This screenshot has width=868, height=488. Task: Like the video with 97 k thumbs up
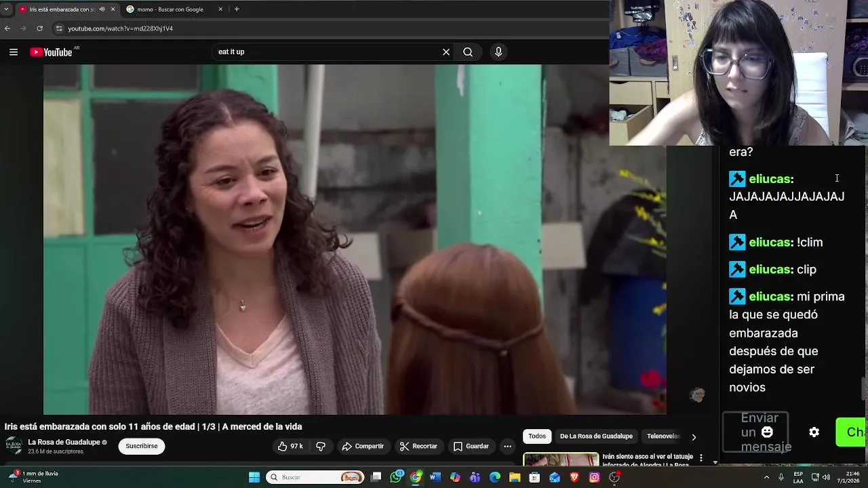click(290, 446)
